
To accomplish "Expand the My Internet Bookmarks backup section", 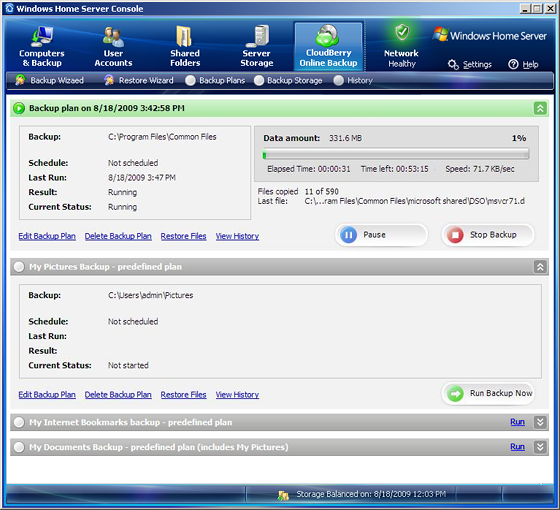I will pos(540,422).
